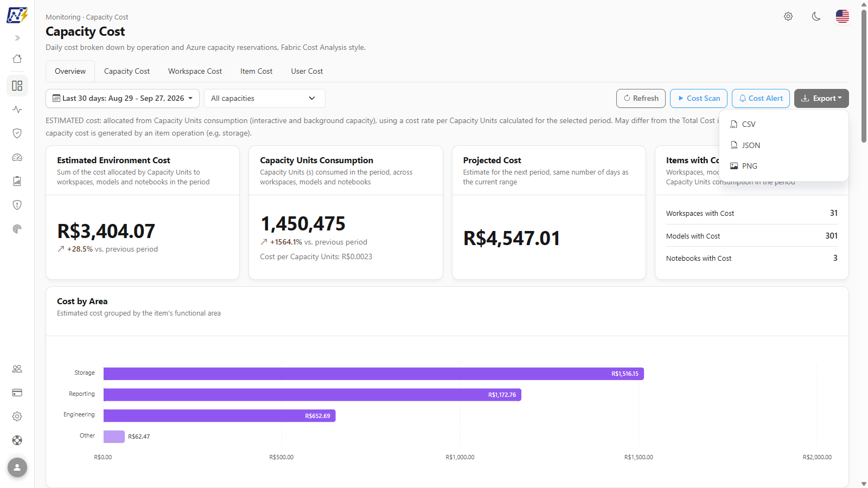
Task: Open the clipboard chart report icon in the sidebar
Action: click(17, 181)
